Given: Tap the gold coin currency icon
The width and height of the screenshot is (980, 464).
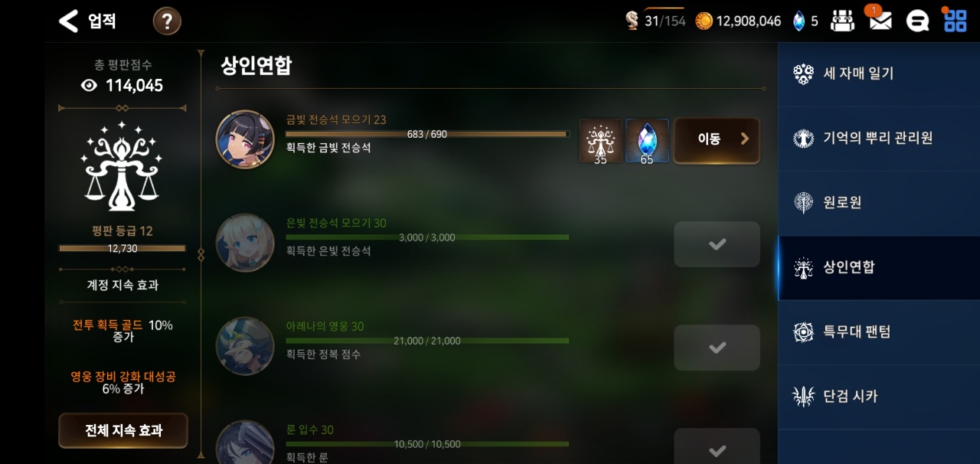Looking at the screenshot, I should pyautogui.click(x=704, y=21).
